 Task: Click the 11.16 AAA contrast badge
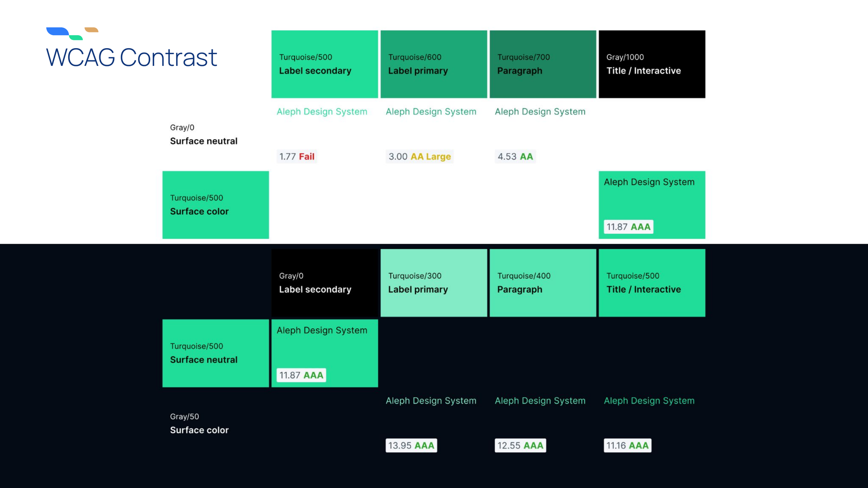627,445
